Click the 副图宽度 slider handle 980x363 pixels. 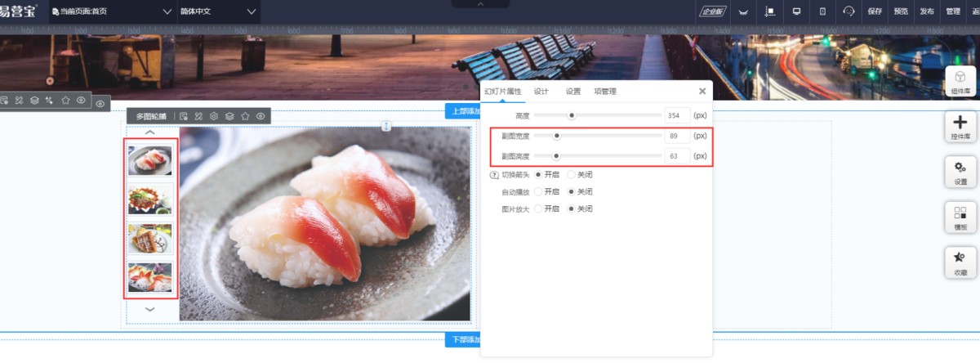point(557,136)
